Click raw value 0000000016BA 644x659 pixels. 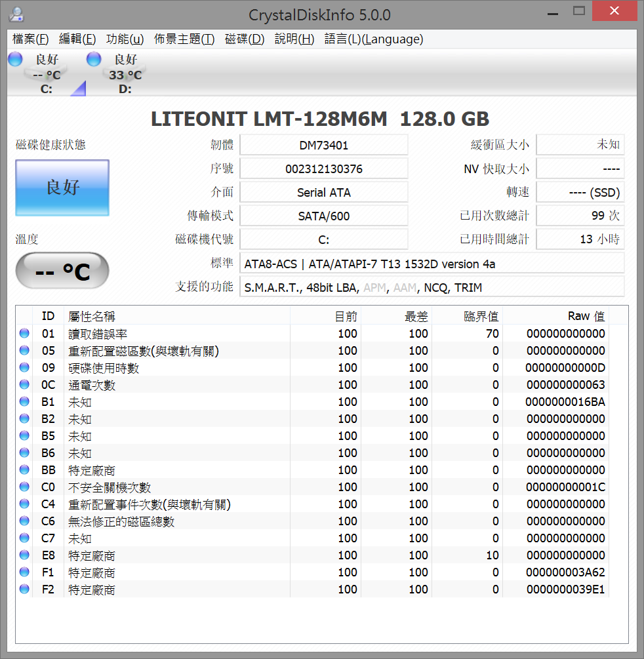(x=565, y=402)
